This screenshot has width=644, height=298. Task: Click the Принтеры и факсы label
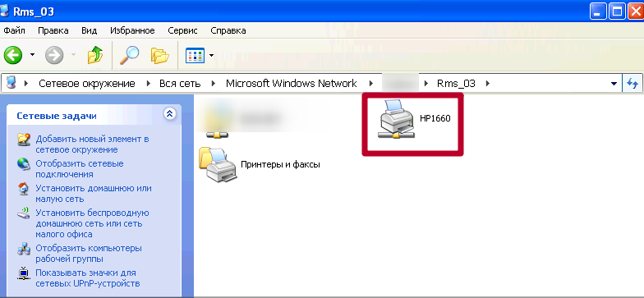[x=280, y=164]
